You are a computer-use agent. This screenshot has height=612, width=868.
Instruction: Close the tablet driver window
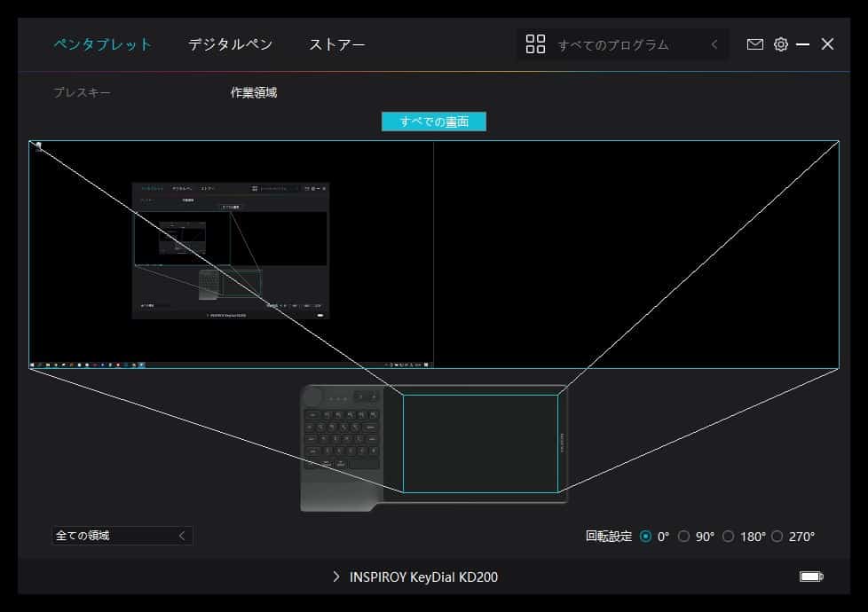(827, 44)
